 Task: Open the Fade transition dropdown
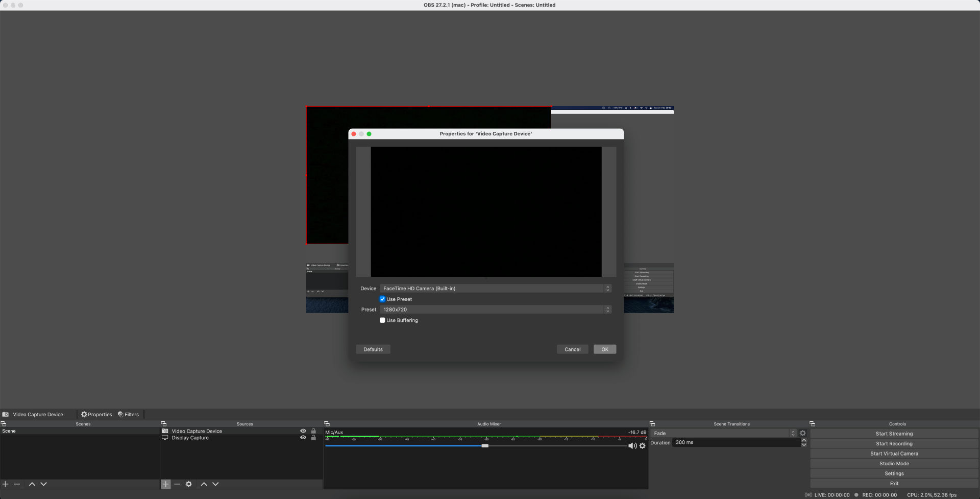pos(724,433)
